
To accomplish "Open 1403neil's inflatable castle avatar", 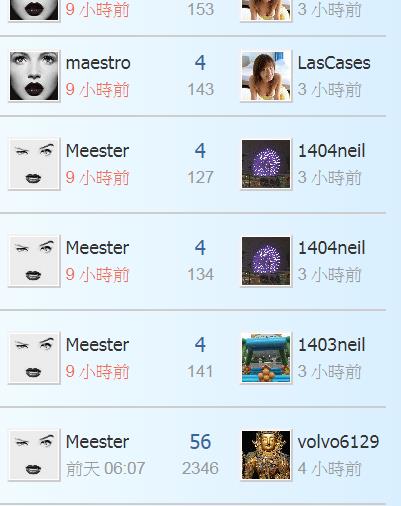I will pos(266,358).
